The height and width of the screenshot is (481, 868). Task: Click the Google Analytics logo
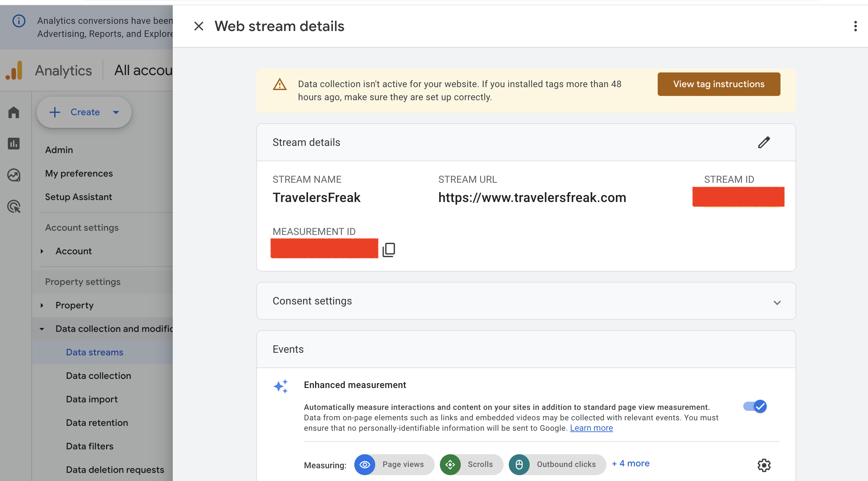pyautogui.click(x=14, y=70)
